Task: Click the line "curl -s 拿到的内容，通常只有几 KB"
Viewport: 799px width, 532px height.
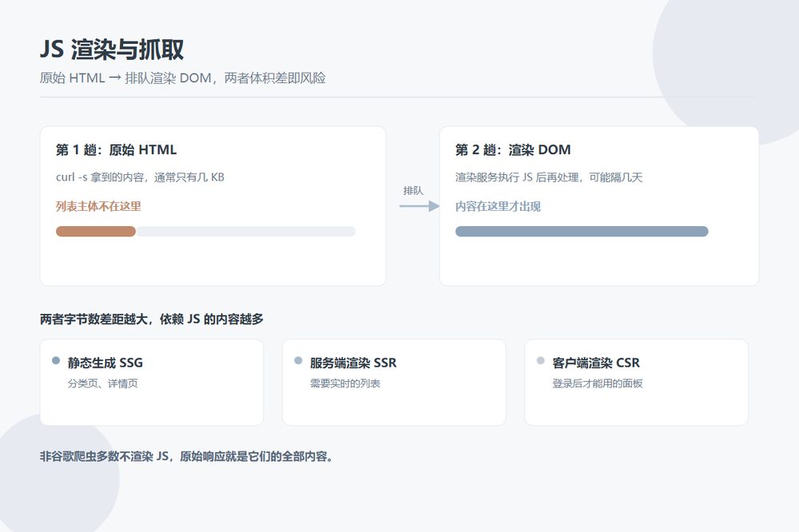Action: (140, 177)
